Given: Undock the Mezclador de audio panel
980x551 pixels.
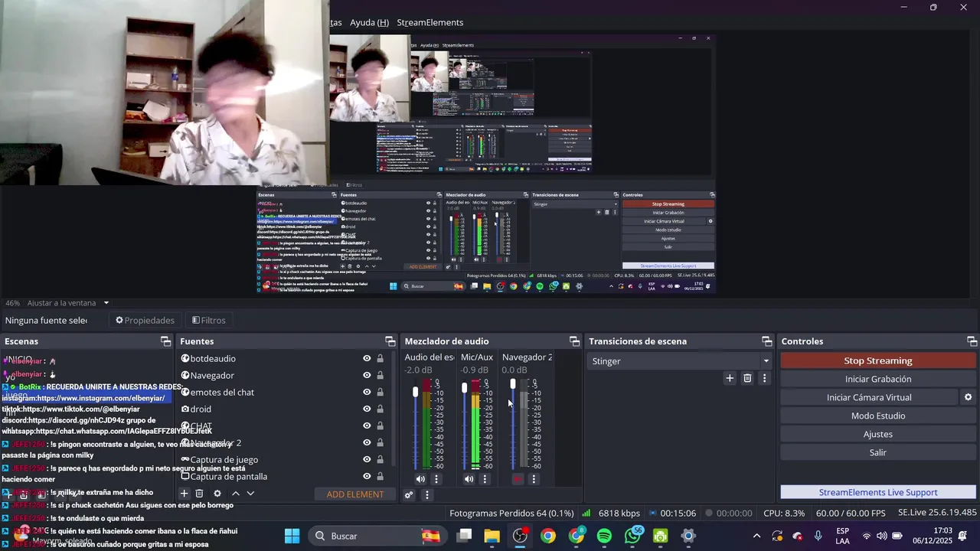Looking at the screenshot, I should click(x=574, y=341).
